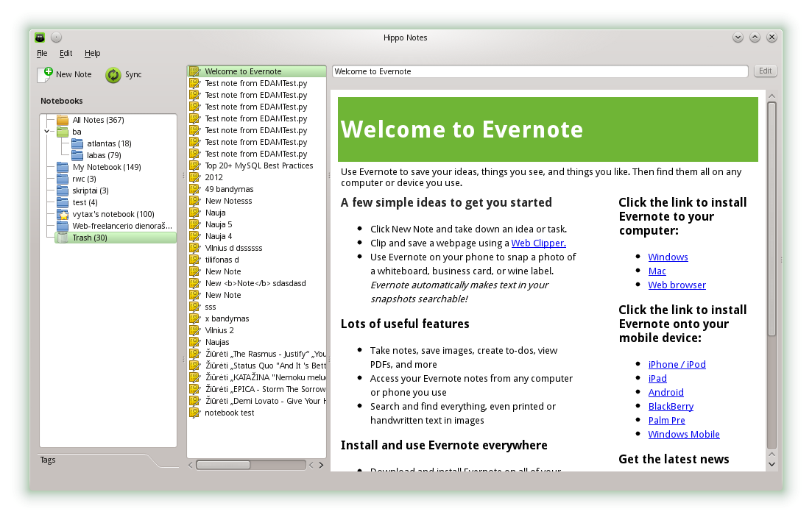Open the File menu

click(42, 53)
